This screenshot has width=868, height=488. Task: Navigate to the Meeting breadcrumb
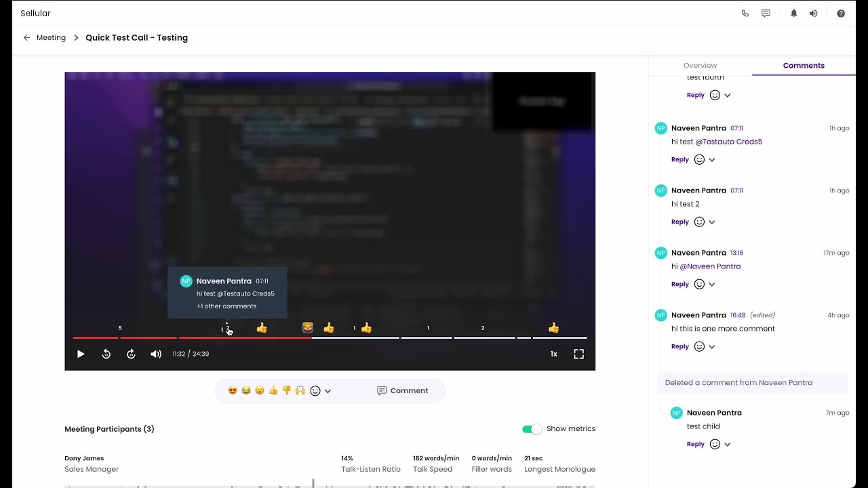coord(51,38)
